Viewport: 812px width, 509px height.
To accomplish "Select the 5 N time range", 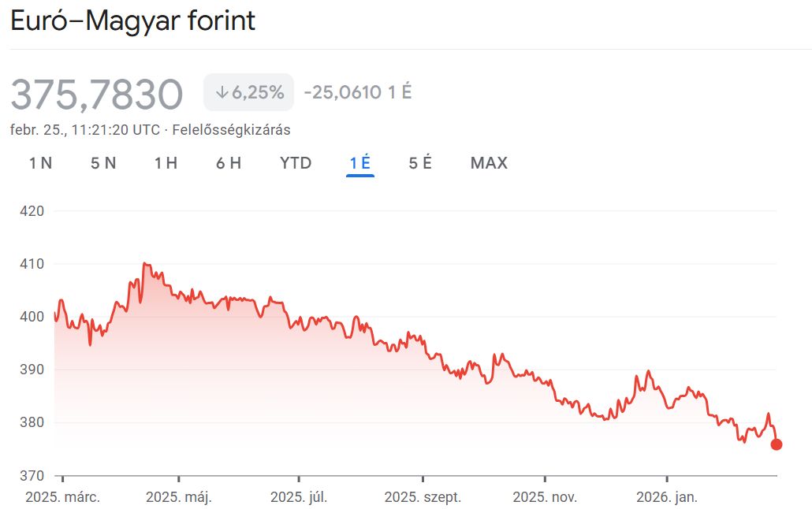I will pos(103,163).
